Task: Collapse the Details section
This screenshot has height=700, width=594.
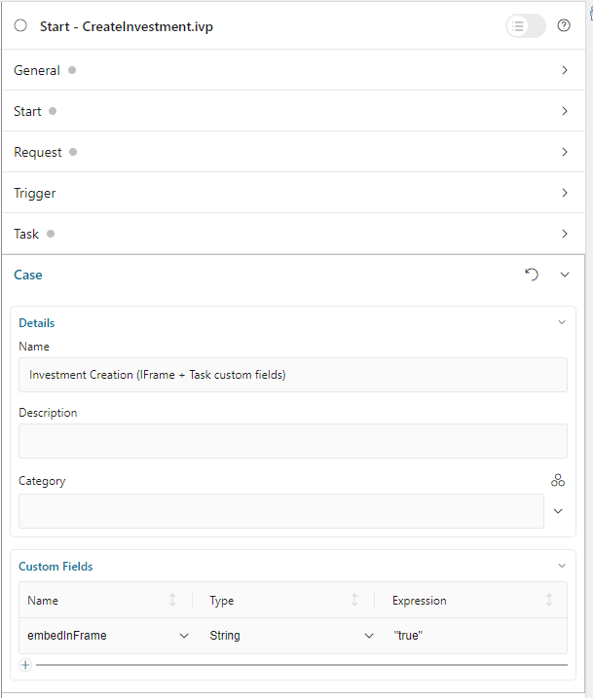Action: point(561,322)
